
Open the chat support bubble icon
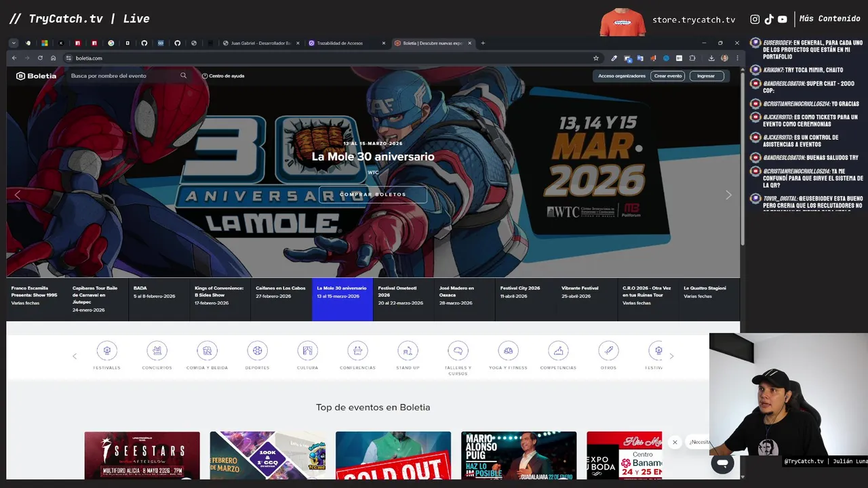tap(723, 464)
